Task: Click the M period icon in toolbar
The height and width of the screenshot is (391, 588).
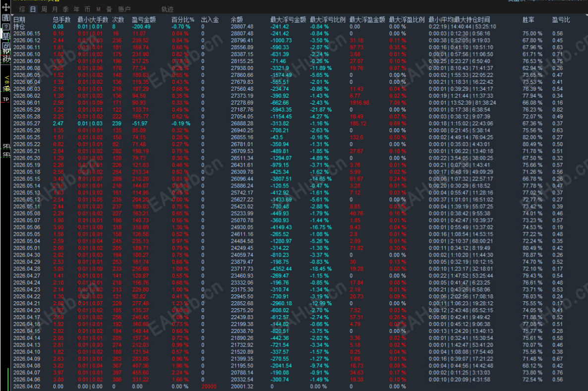Action: (98, 9)
